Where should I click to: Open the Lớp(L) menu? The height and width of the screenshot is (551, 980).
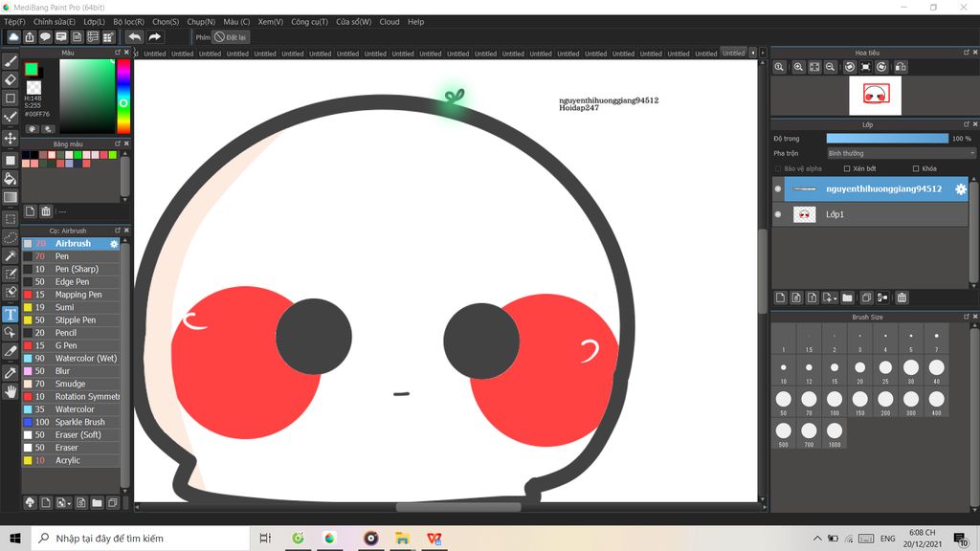click(95, 22)
